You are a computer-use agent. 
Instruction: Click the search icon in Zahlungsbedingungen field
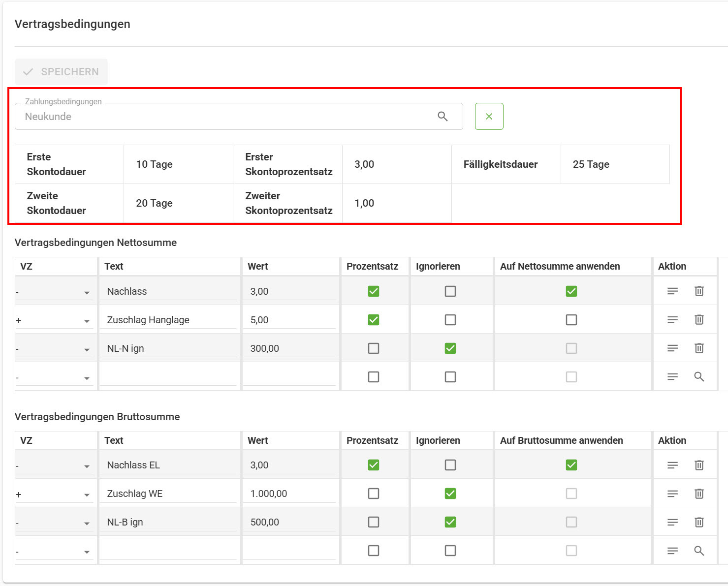tap(443, 117)
